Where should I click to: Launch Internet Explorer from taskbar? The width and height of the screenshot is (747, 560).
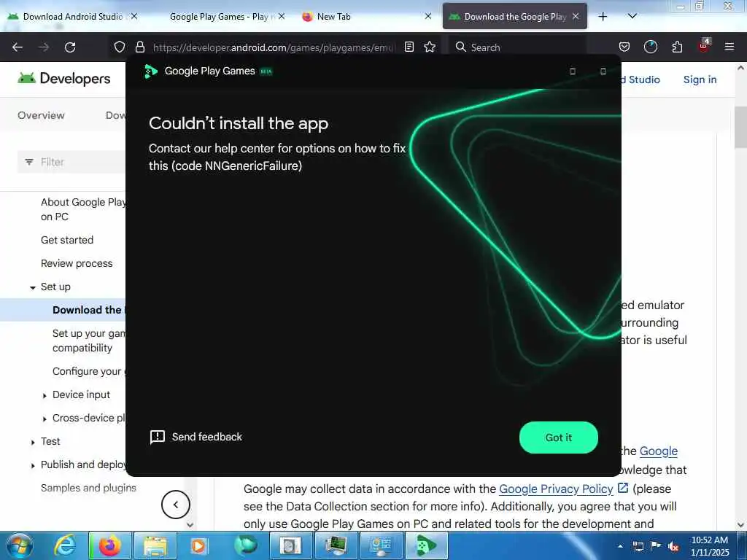65,545
